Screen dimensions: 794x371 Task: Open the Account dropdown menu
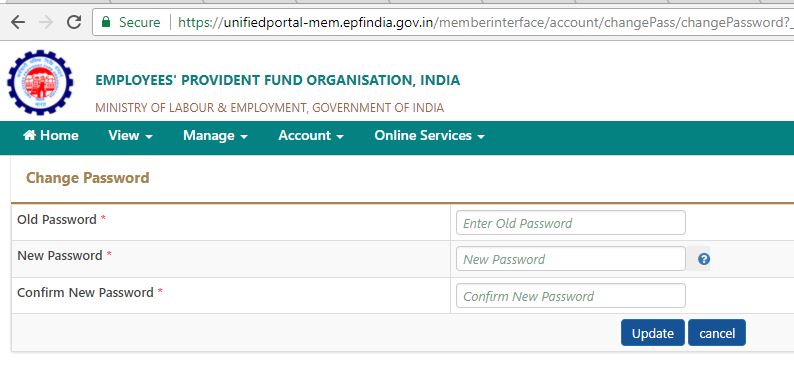[311, 136]
